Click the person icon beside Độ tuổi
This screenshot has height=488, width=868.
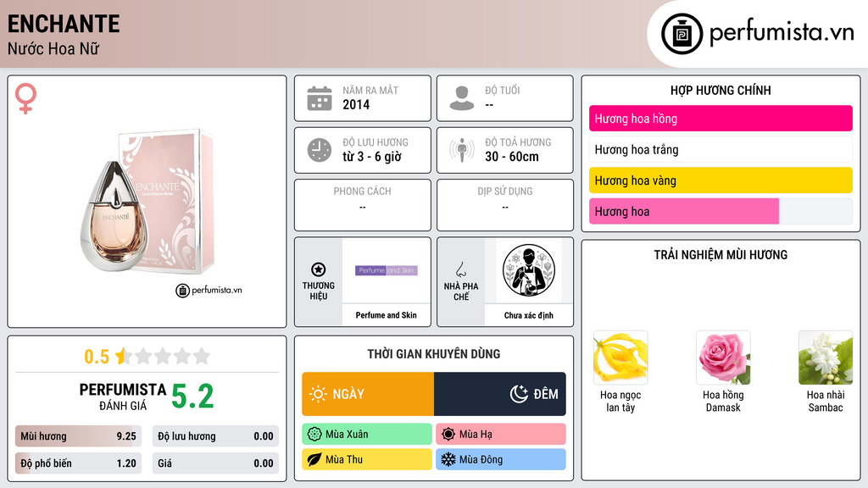pos(462,98)
